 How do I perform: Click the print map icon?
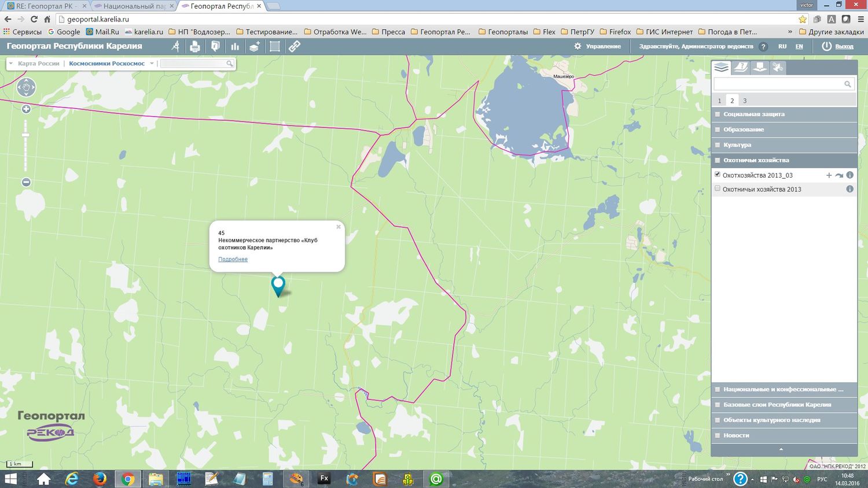tap(195, 46)
